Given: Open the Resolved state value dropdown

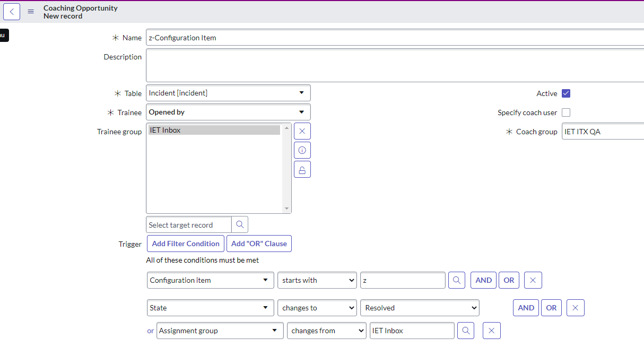Looking at the screenshot, I should coord(419,308).
